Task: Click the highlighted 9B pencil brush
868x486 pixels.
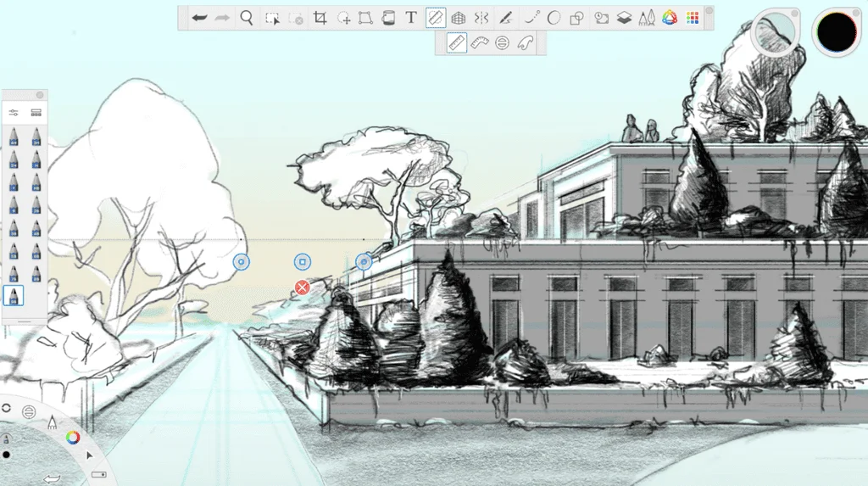Action: pyautogui.click(x=14, y=295)
